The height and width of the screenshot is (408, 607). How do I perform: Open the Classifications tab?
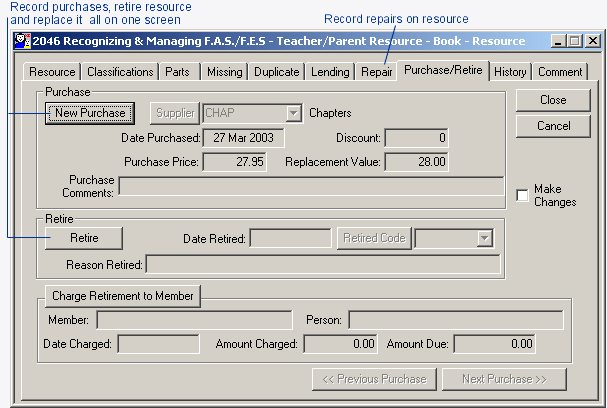120,72
